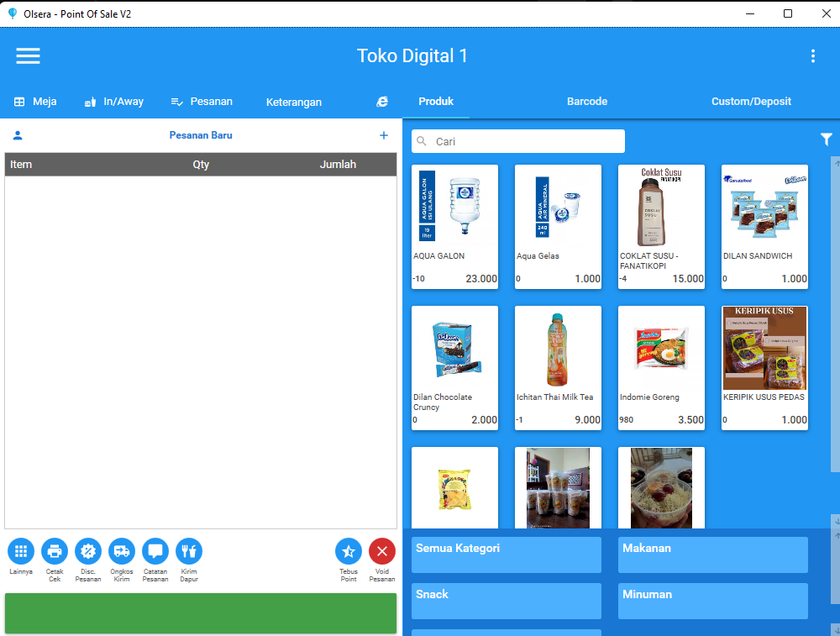The image size is (840, 636).
Task: Filter by Minuman category
Action: point(713,601)
